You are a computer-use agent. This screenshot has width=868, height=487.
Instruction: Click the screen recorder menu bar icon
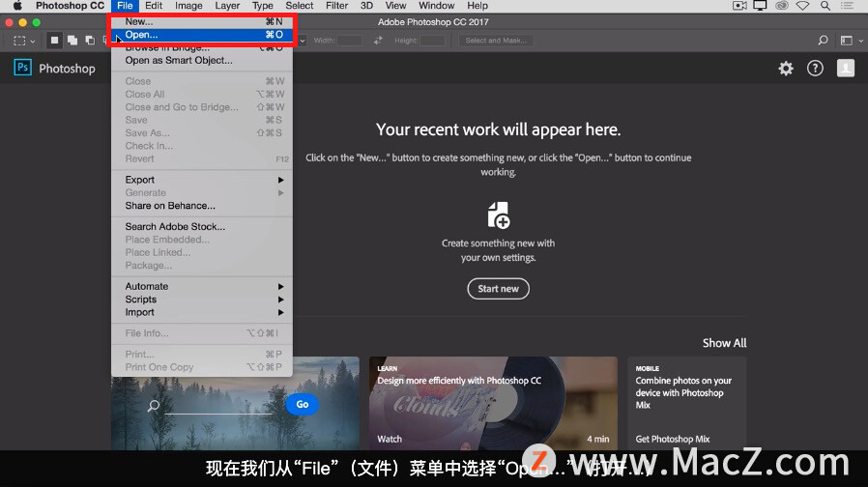click(739, 6)
